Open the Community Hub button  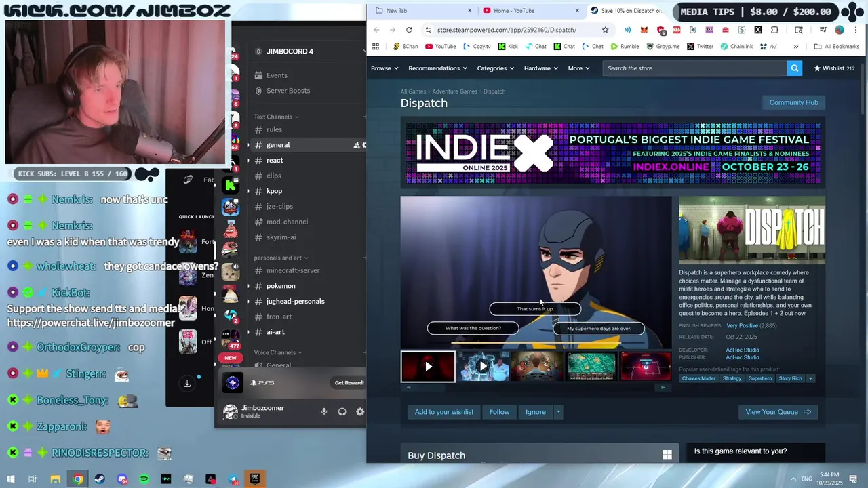pos(793,102)
